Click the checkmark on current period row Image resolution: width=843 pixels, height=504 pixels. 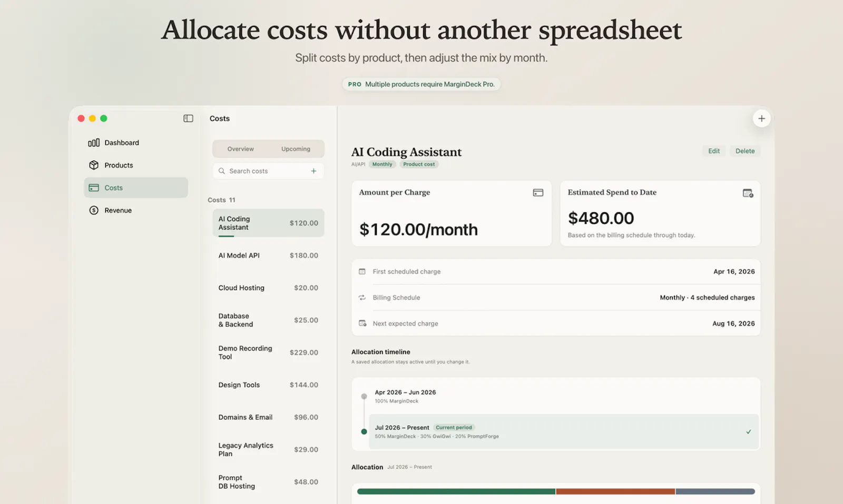point(748,432)
